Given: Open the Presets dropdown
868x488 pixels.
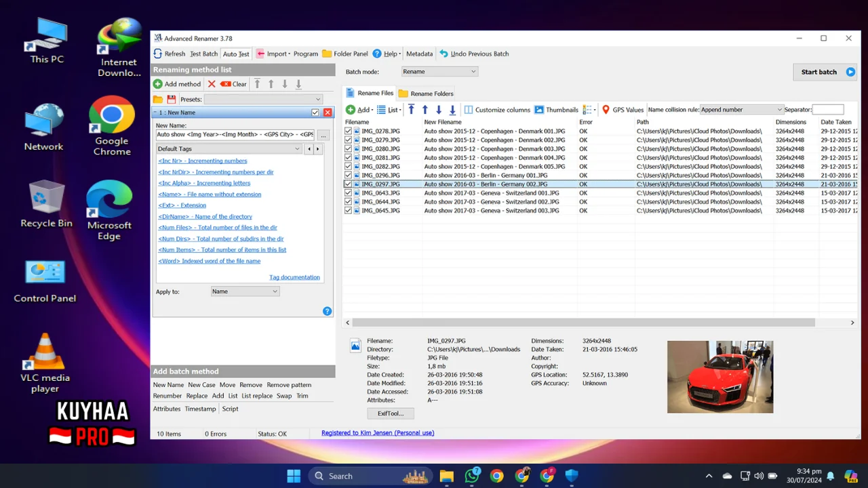Looking at the screenshot, I should tap(263, 100).
